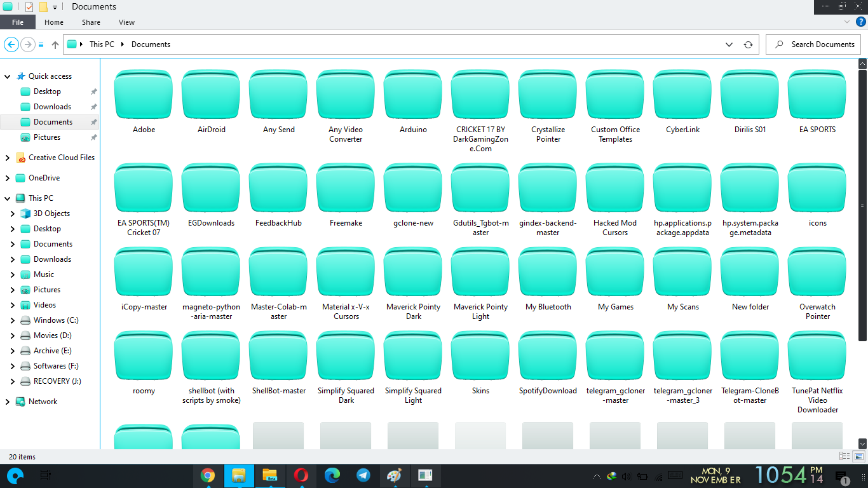Navigate up using the up arrow button
The image size is (868, 488).
[55, 44]
